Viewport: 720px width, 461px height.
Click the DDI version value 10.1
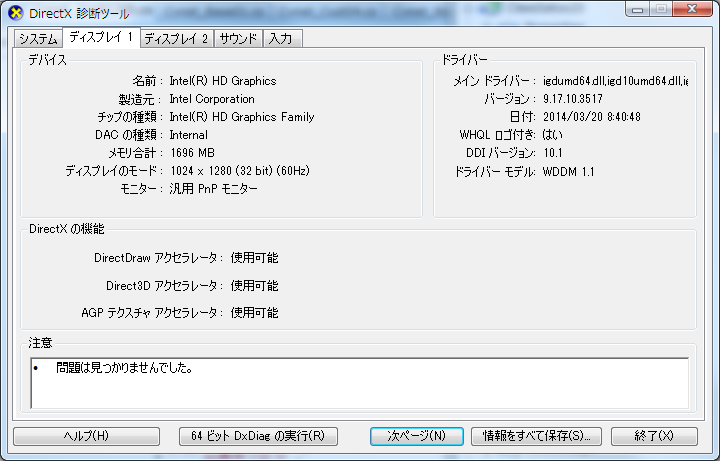[x=553, y=153]
